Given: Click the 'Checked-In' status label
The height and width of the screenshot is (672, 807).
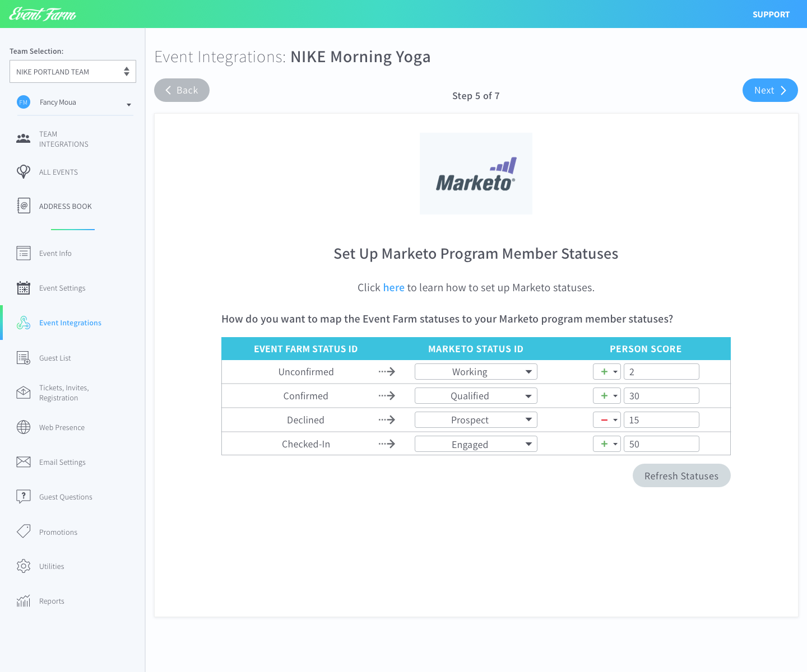Looking at the screenshot, I should tap(306, 444).
